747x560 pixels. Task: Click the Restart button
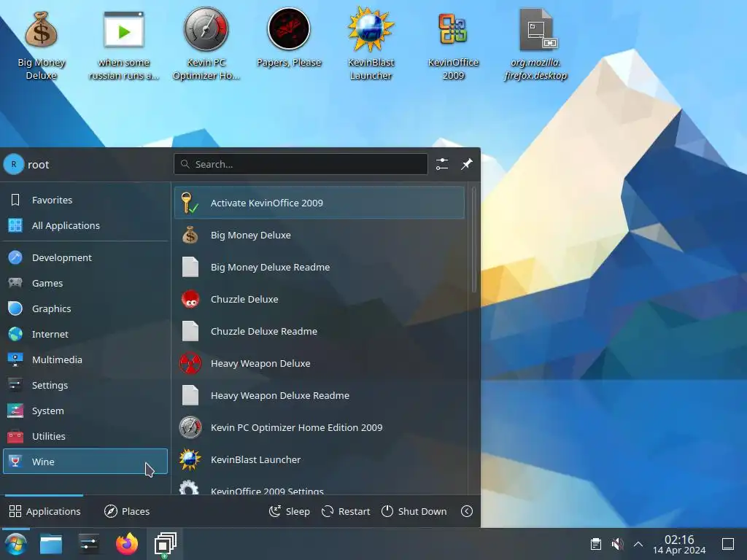(x=346, y=511)
